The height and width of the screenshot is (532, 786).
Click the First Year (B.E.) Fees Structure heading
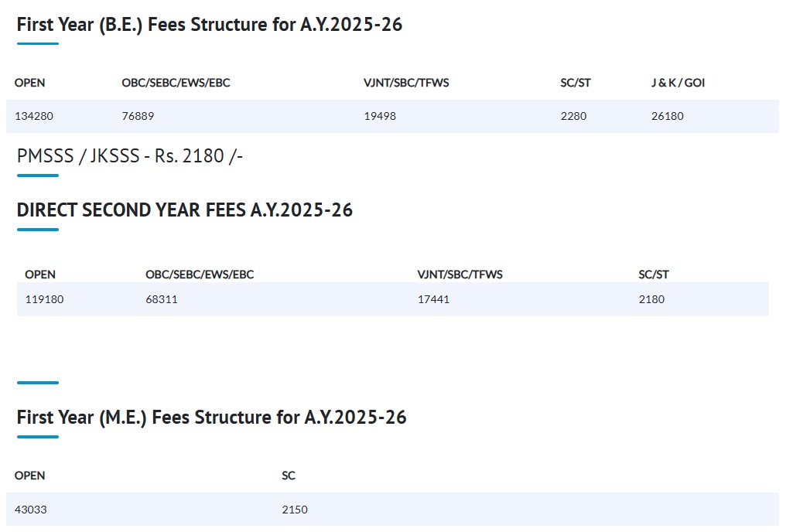(210, 25)
